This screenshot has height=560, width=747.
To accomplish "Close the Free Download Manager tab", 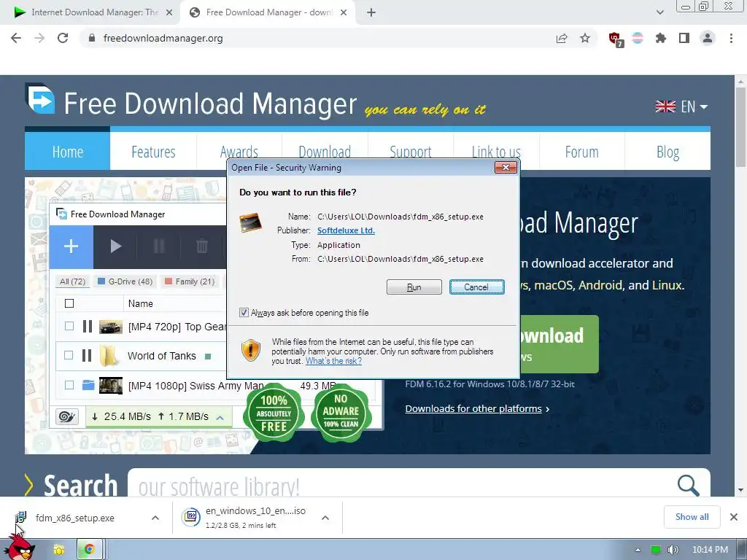I will click(344, 12).
